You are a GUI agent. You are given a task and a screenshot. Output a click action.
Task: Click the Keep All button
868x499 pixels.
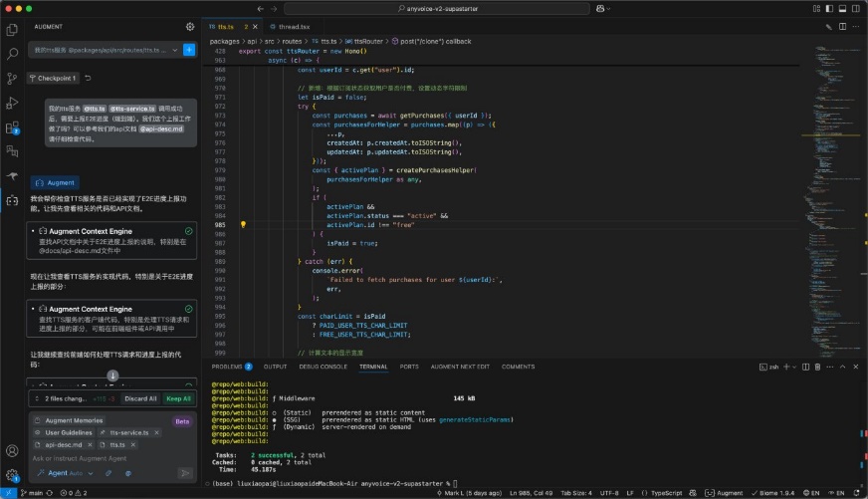pyautogui.click(x=179, y=398)
